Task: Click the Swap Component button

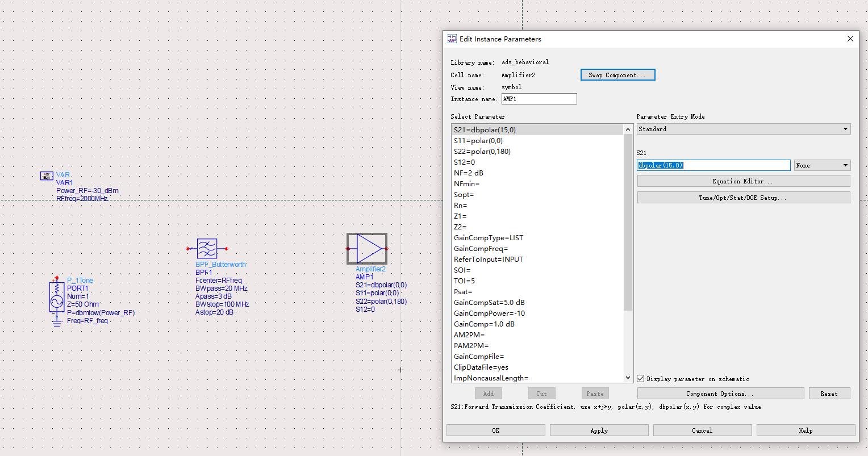Action: 617,75
